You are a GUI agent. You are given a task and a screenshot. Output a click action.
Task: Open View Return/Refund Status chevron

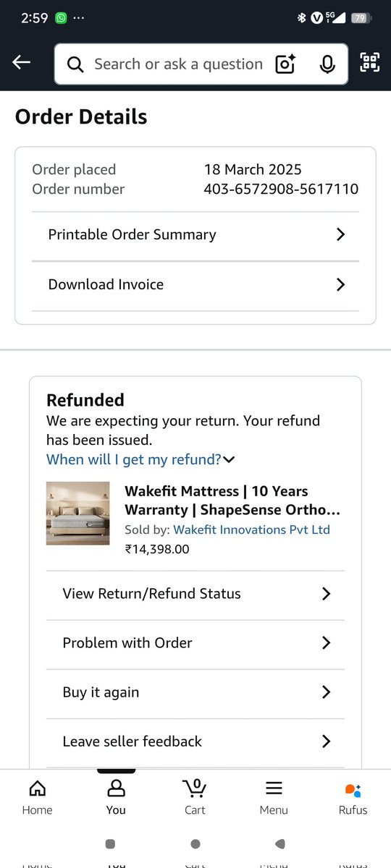326,594
